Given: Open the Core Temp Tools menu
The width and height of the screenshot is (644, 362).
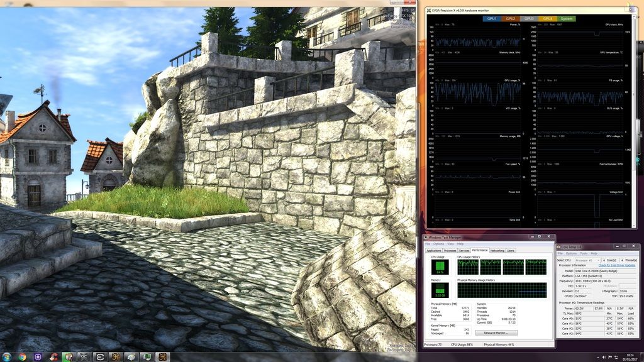Looking at the screenshot, I should click(584, 253).
